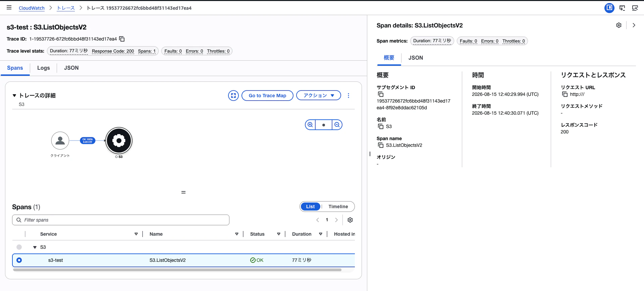Viewport: 644px width, 291px height.
Task: Copy the span name S3.ListObjectsV2
Action: (381, 145)
